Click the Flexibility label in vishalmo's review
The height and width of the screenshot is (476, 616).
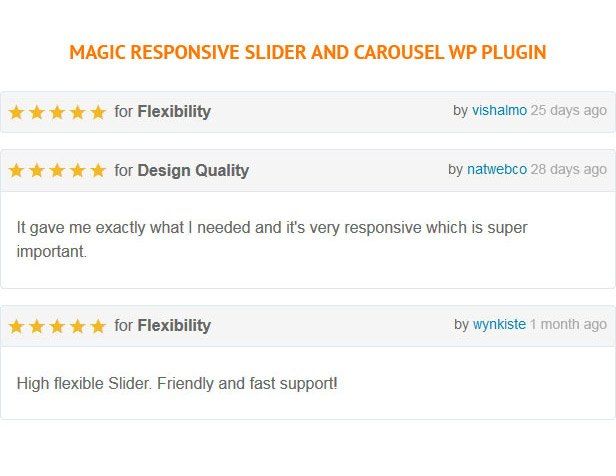click(x=174, y=111)
